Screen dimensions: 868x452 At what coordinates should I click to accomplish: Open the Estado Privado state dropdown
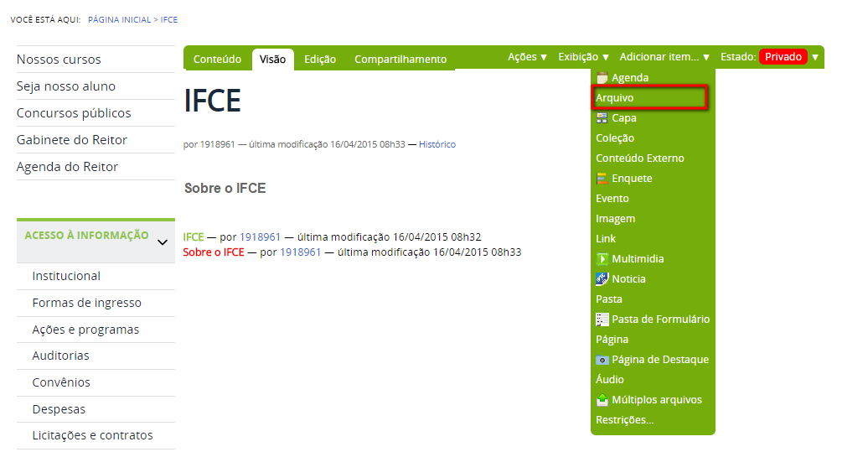click(x=814, y=57)
